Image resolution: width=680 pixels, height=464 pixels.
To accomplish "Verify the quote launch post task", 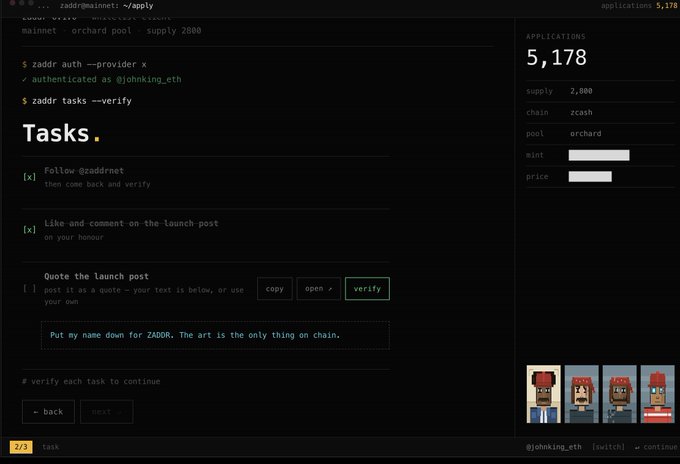I will click(367, 289).
